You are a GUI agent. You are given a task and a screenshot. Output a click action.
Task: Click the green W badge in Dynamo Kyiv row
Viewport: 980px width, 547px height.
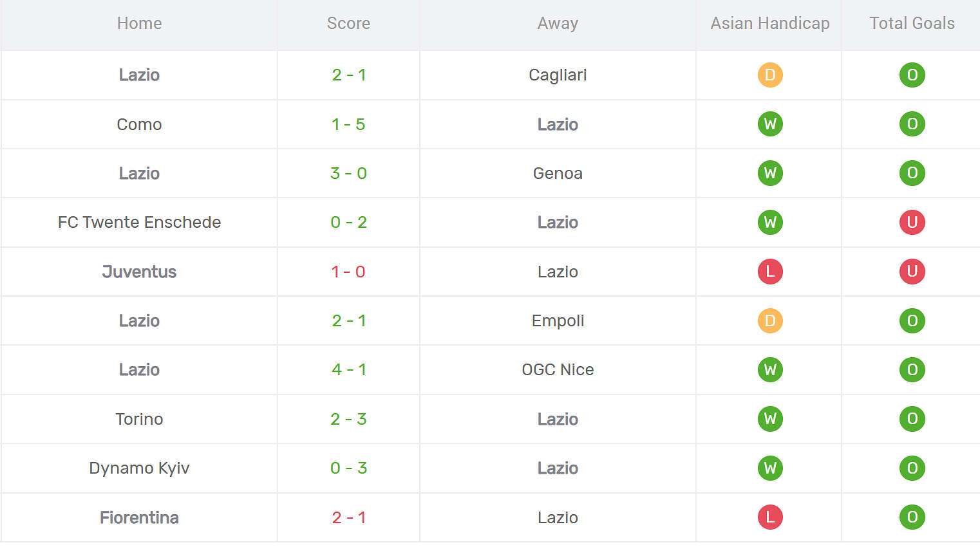tap(770, 468)
